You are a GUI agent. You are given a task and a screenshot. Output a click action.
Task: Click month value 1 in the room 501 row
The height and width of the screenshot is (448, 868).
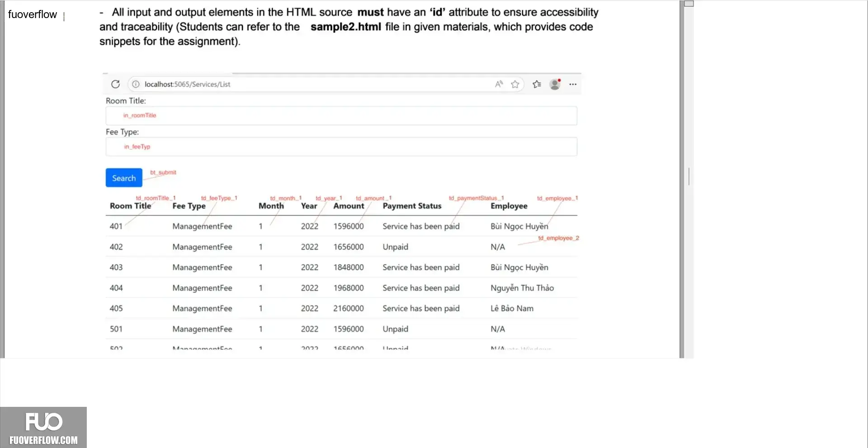(x=261, y=329)
